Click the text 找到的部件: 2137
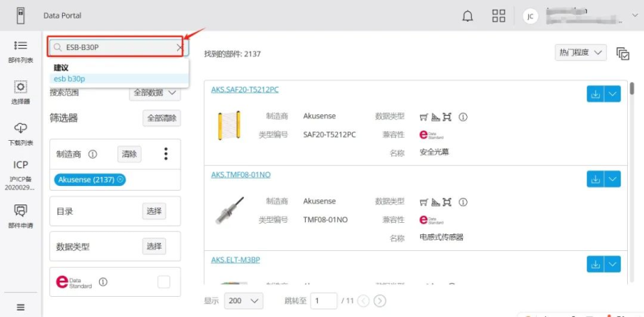This screenshot has height=317, width=644. (233, 54)
